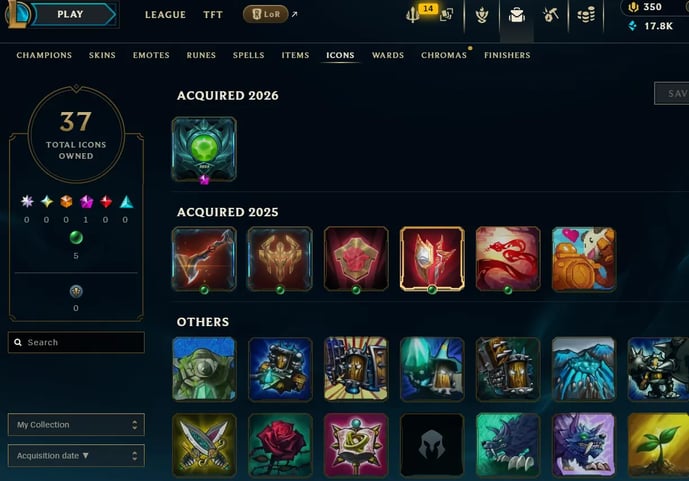
Task: Filter by the blue triangle gem rarity
Action: [x=126, y=202]
